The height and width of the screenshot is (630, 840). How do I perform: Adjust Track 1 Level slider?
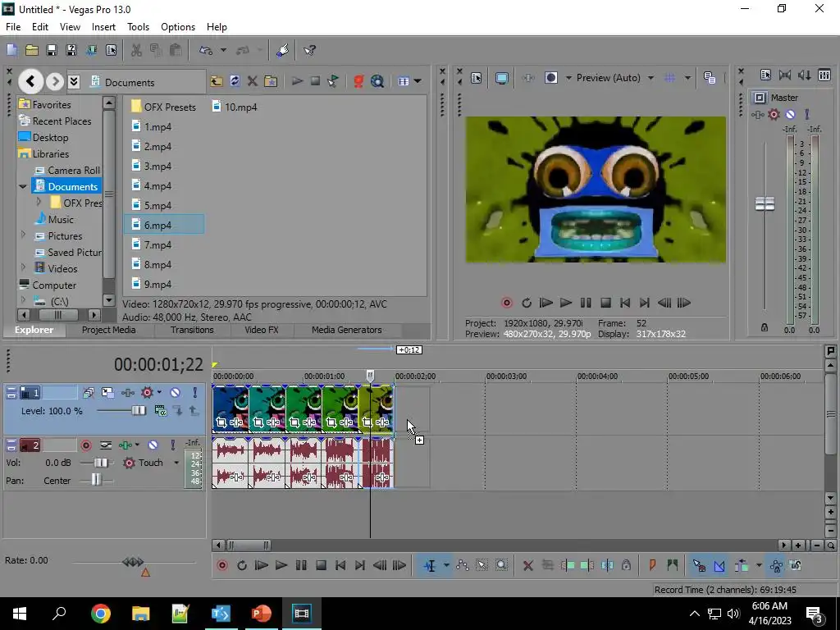point(138,410)
